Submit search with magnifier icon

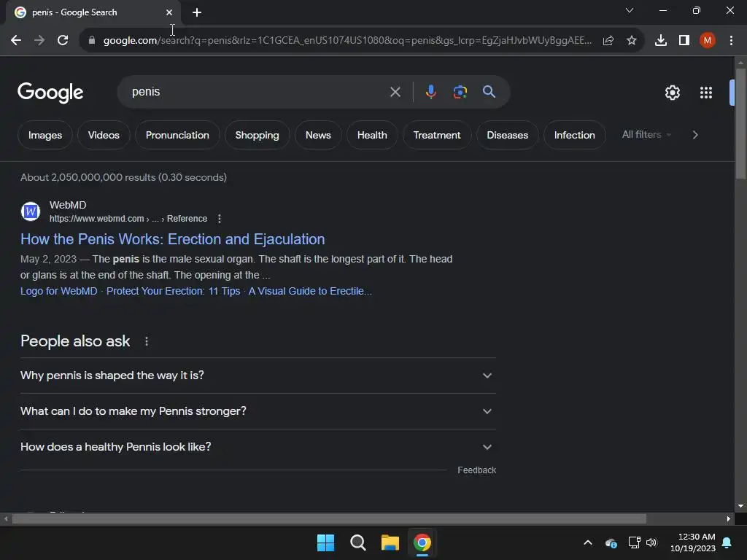[x=489, y=92]
